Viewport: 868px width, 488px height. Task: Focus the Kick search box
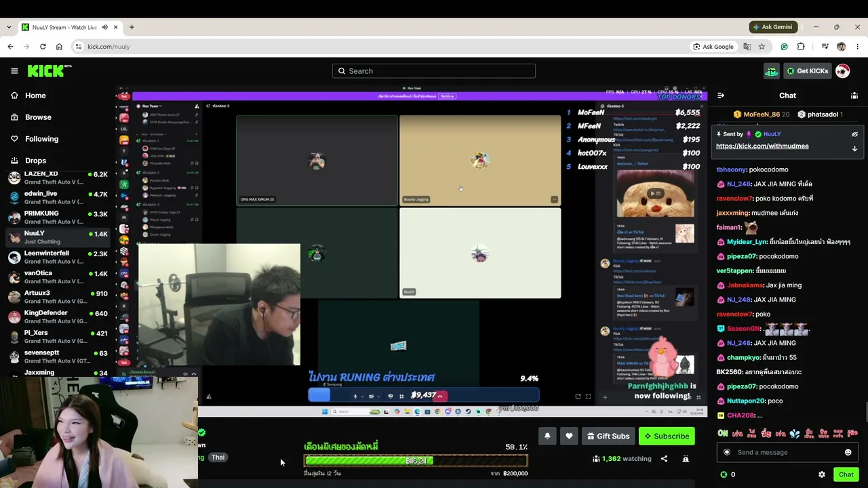coord(434,70)
